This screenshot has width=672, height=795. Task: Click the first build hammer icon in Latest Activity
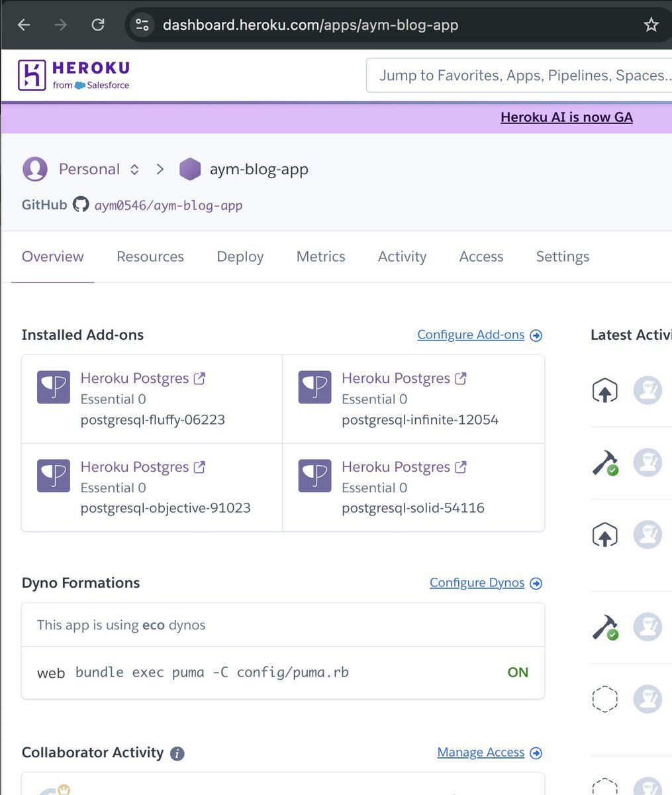pyautogui.click(x=604, y=462)
